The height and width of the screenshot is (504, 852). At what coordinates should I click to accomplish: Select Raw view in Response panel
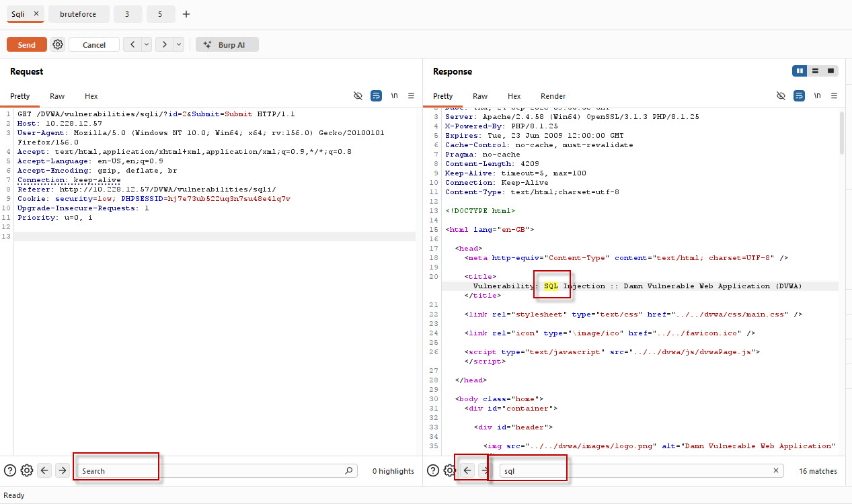[x=480, y=96]
